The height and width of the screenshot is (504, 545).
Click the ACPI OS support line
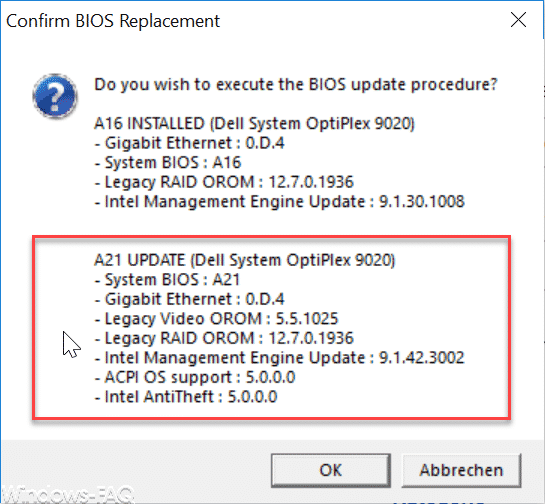coord(195,377)
